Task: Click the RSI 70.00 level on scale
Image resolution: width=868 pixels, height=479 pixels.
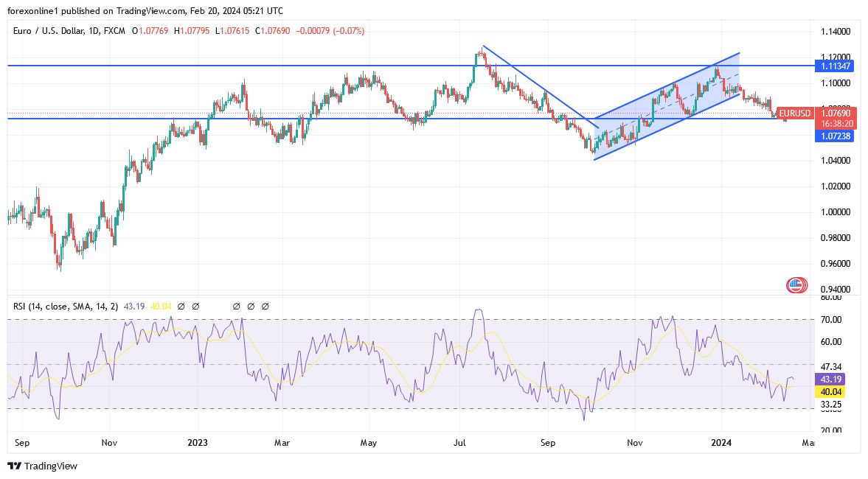Action: click(832, 320)
